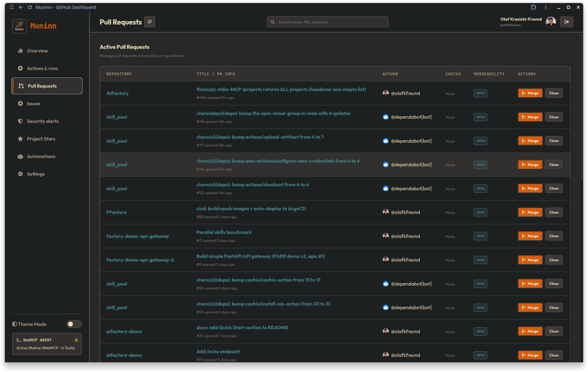Close the Quick Start README PR #25

tap(553, 331)
